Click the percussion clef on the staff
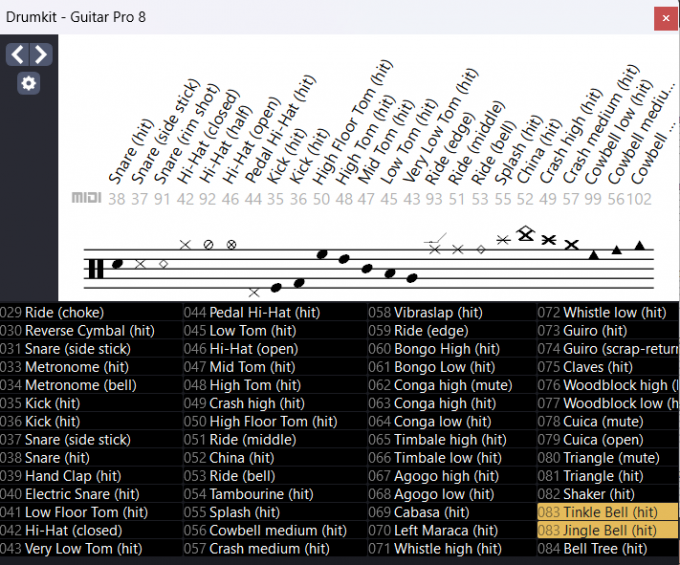The height and width of the screenshot is (565, 680). pos(96,268)
